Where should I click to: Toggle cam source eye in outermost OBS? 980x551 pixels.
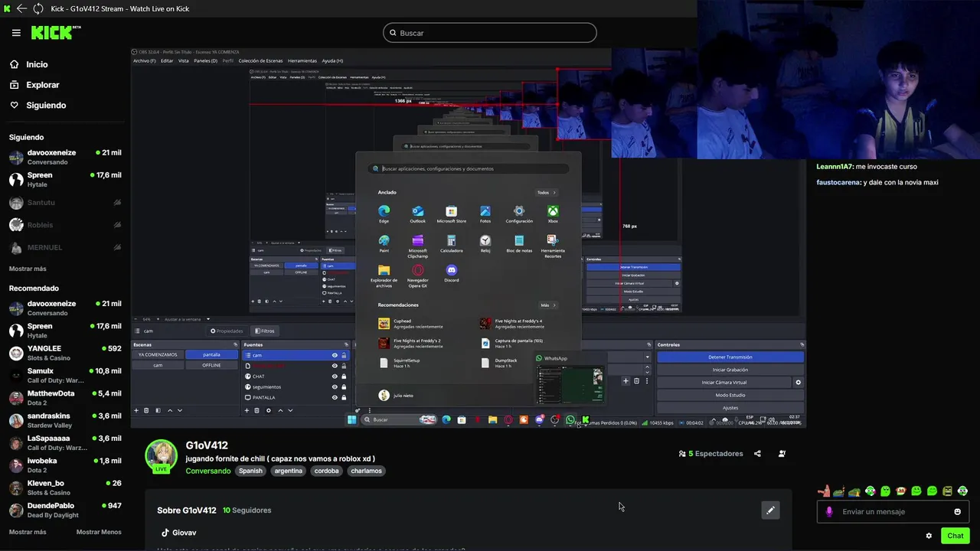(335, 355)
